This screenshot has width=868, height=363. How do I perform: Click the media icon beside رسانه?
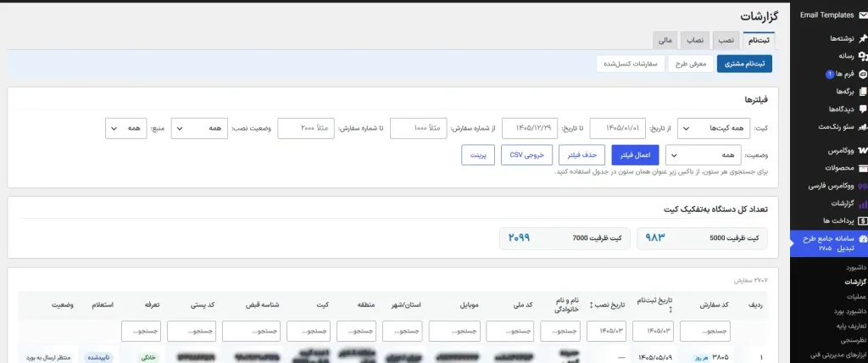[862, 56]
